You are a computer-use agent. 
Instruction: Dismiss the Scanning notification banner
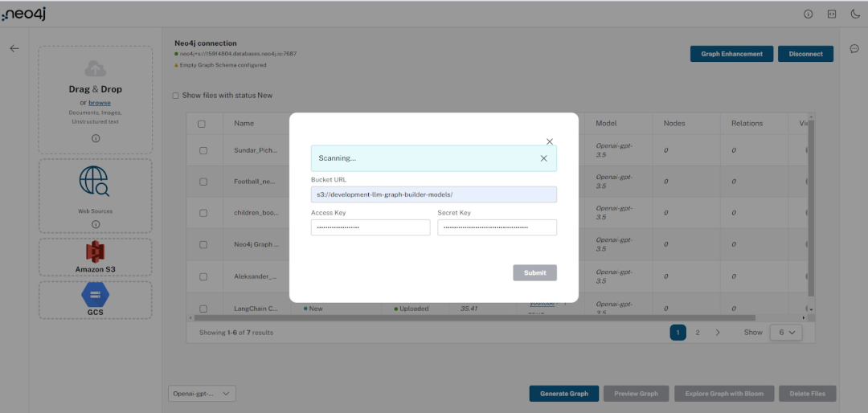543,158
